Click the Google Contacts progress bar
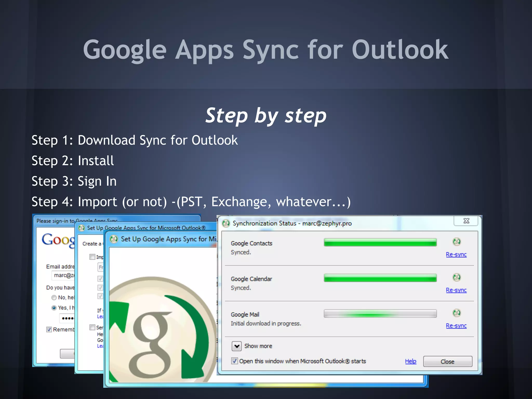Screen dimensions: 532x399 click(x=380, y=242)
